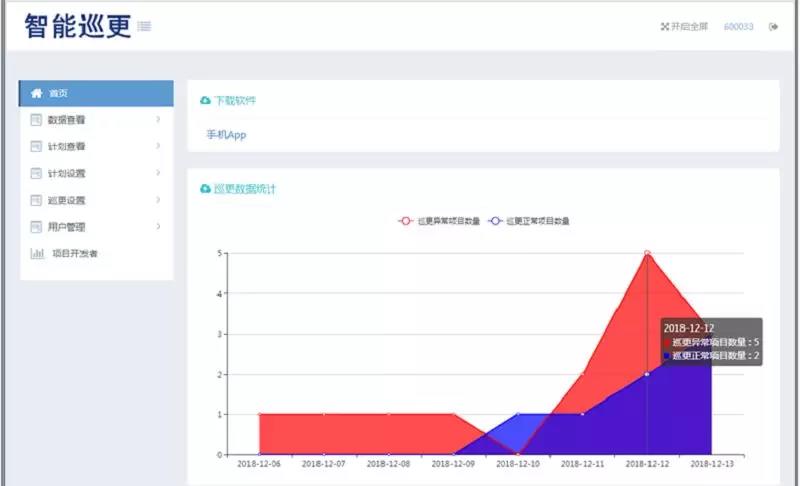Open the 计划设置 menu item
This screenshot has height=486, width=800.
[x=96, y=173]
